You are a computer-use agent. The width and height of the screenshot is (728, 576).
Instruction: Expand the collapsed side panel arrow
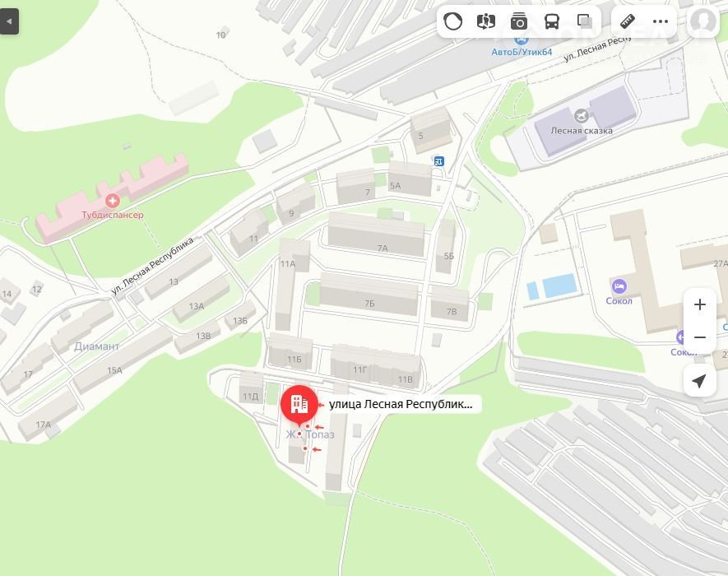(9, 21)
